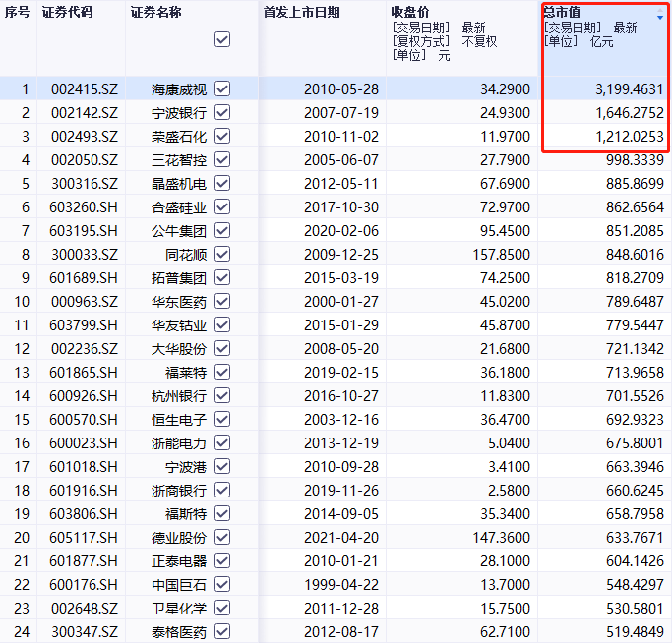Uncheck the checkbox for 大华股份
The width and height of the screenshot is (672, 643).
click(222, 348)
